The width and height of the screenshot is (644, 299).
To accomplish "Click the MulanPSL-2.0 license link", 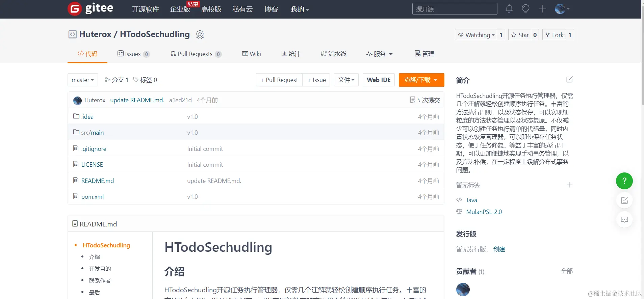I will (x=484, y=212).
